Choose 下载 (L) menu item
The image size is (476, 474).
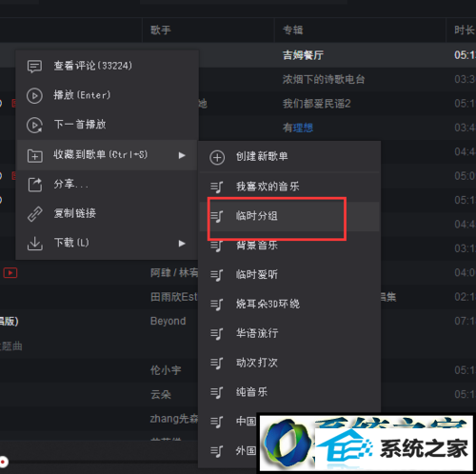pyautogui.click(x=108, y=243)
